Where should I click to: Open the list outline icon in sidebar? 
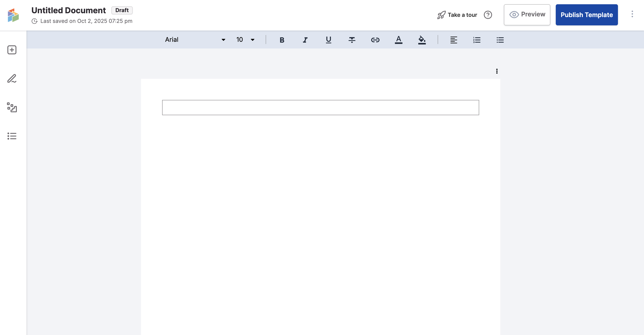(12, 136)
